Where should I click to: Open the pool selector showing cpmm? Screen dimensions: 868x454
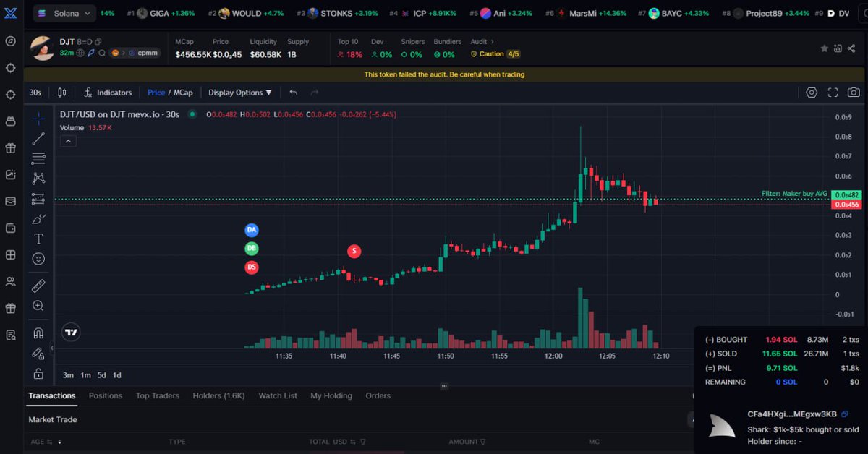tap(135, 53)
